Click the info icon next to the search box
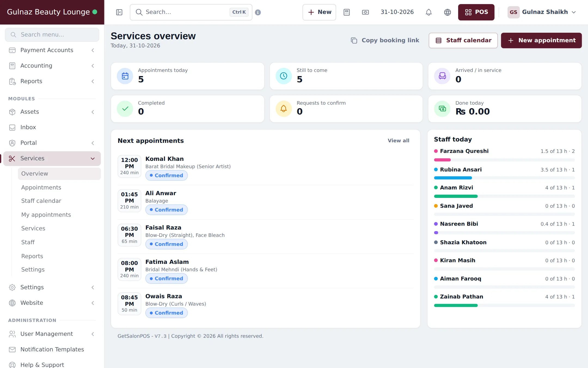The width and height of the screenshot is (588, 368). tap(258, 12)
